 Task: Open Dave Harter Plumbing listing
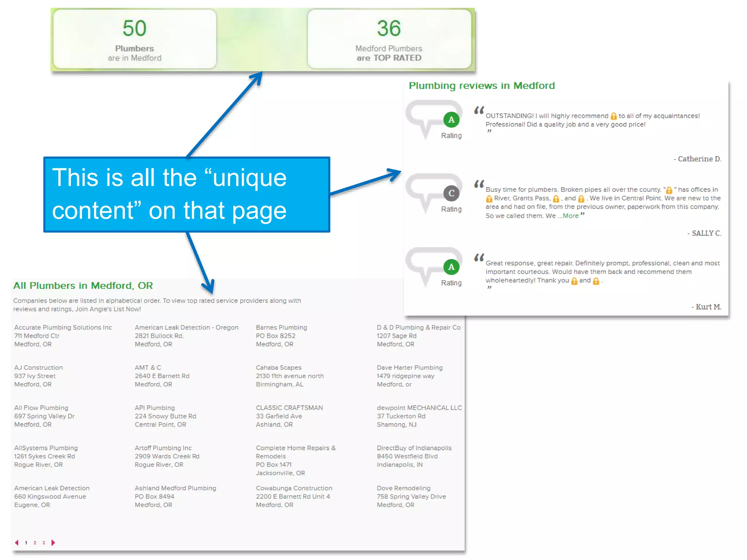coord(410,367)
